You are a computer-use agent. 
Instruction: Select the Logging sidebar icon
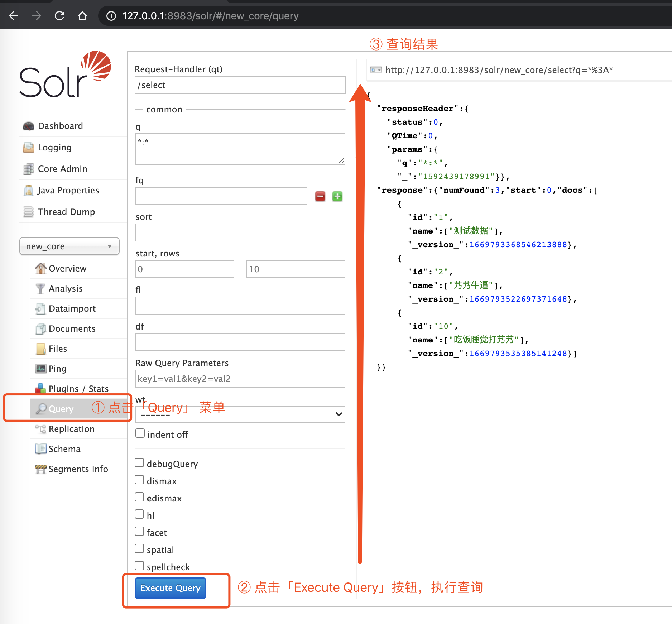point(28,147)
